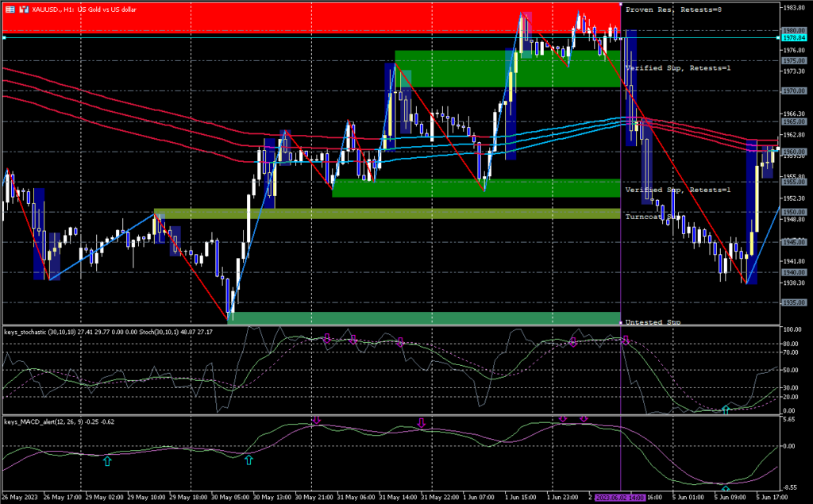Click the cyan up arrow in the stochastic panel
This screenshot has height=504, width=813.
(x=725, y=410)
